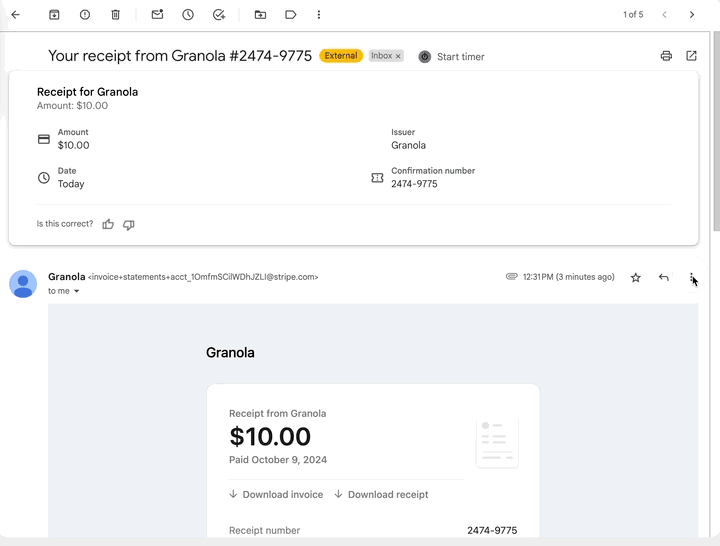Report this email as spam
The height and width of the screenshot is (546, 720).
[85, 15]
